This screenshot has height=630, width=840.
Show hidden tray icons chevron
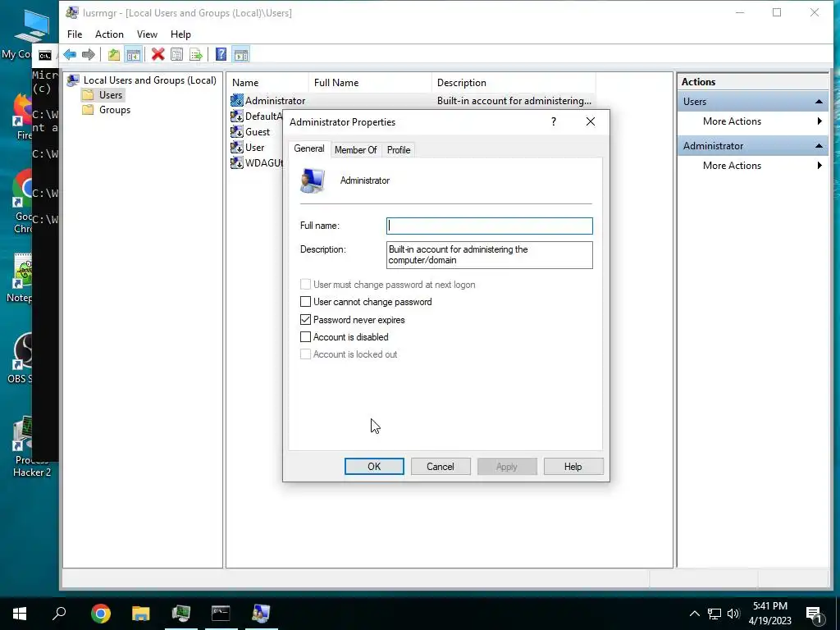click(x=694, y=614)
